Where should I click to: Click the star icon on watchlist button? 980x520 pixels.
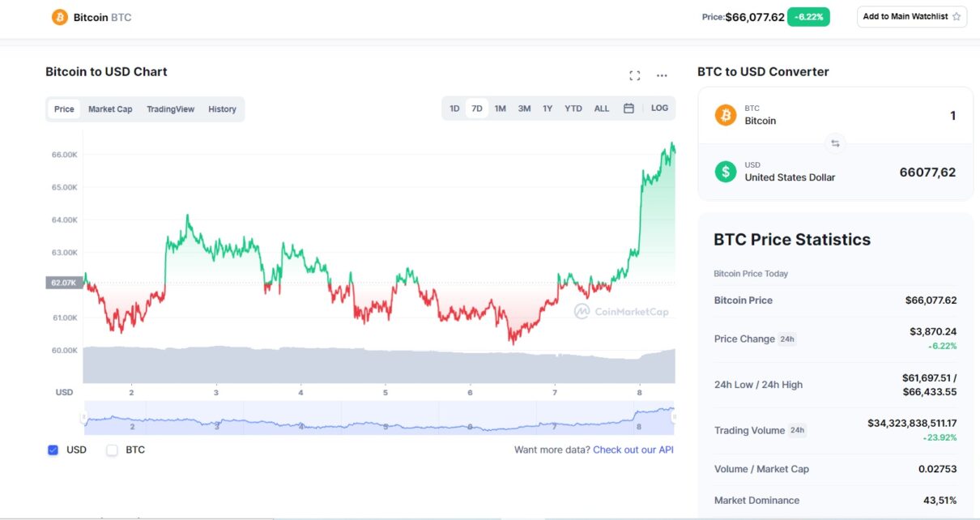[x=957, y=17]
